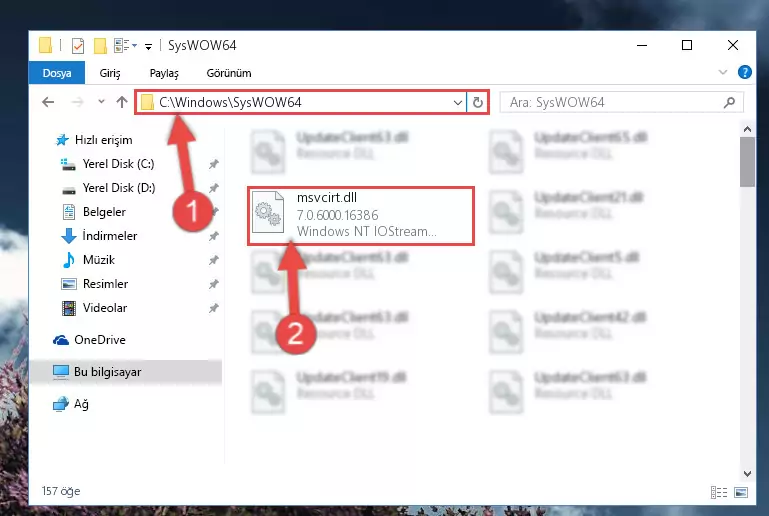Viewport: 769px width, 516px height.
Task: Expand the ribbon with the chevron
Action: point(722,72)
